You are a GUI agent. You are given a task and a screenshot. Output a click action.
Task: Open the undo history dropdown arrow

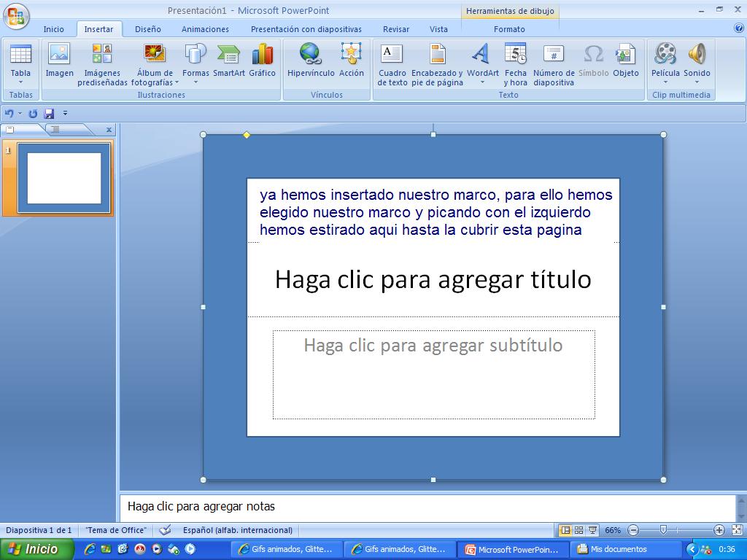click(x=20, y=113)
